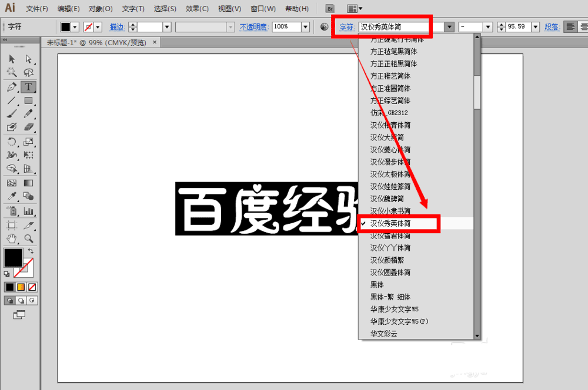Image resolution: width=588 pixels, height=390 pixels.
Task: Select the Line Segment tool
Action: click(x=12, y=100)
